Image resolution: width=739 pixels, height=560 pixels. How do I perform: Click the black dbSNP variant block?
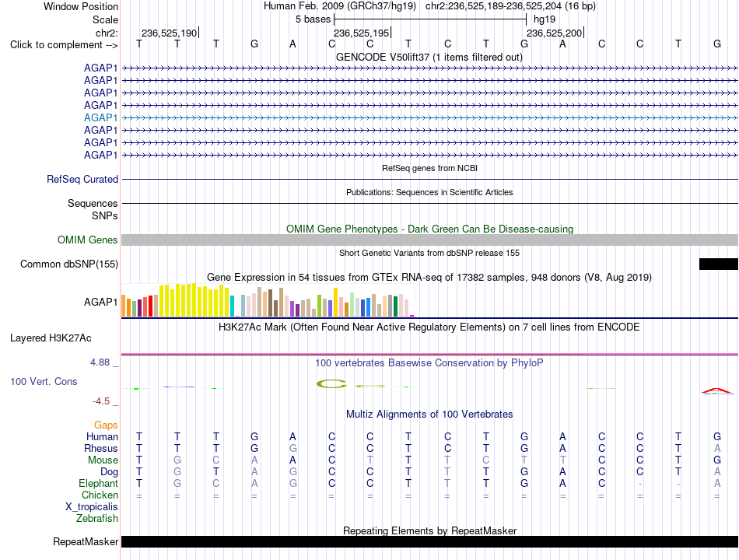pos(718,264)
